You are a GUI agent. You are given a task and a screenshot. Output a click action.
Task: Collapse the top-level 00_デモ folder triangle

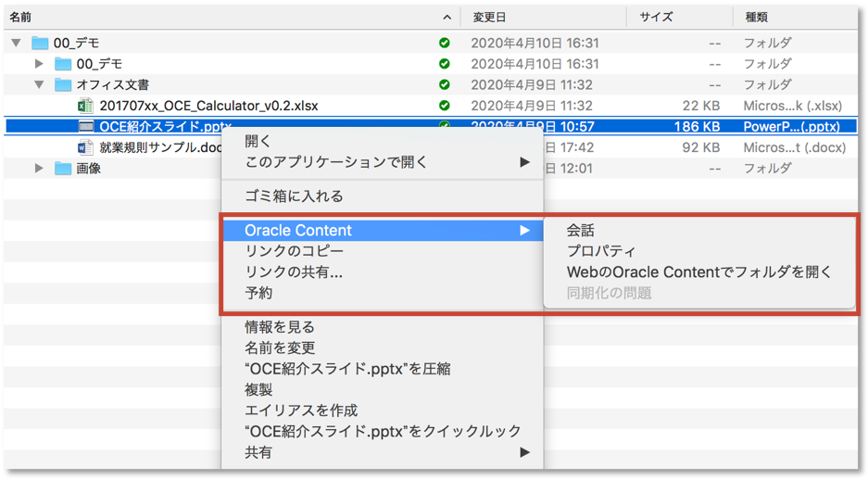[x=16, y=44]
